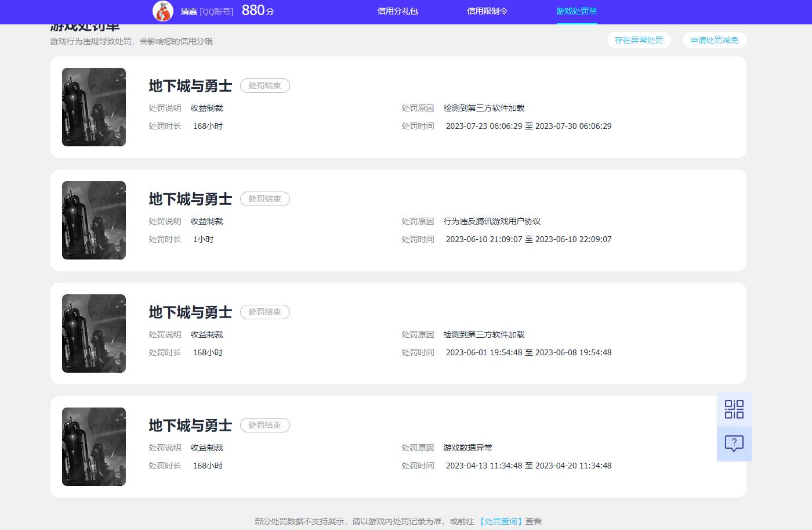Image resolution: width=812 pixels, height=530 pixels.
Task: Click 处罚结束 badge on 2023-06-10 card
Action: tap(265, 199)
